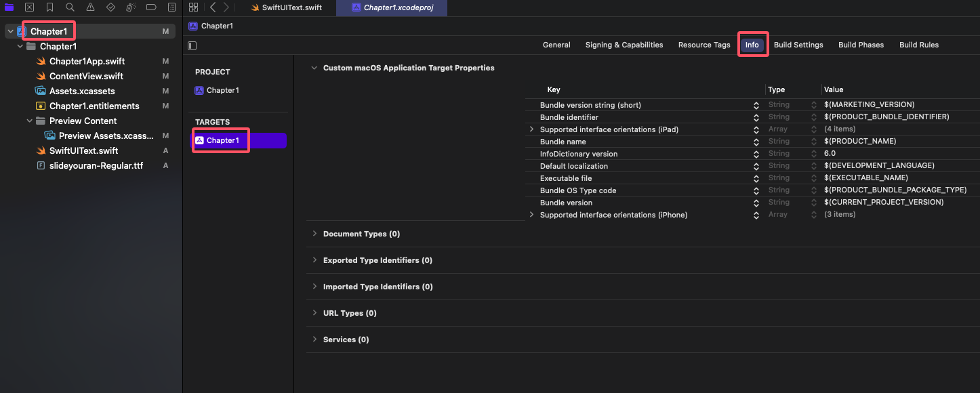
Task: Click the related items grid icon
Action: click(x=194, y=7)
